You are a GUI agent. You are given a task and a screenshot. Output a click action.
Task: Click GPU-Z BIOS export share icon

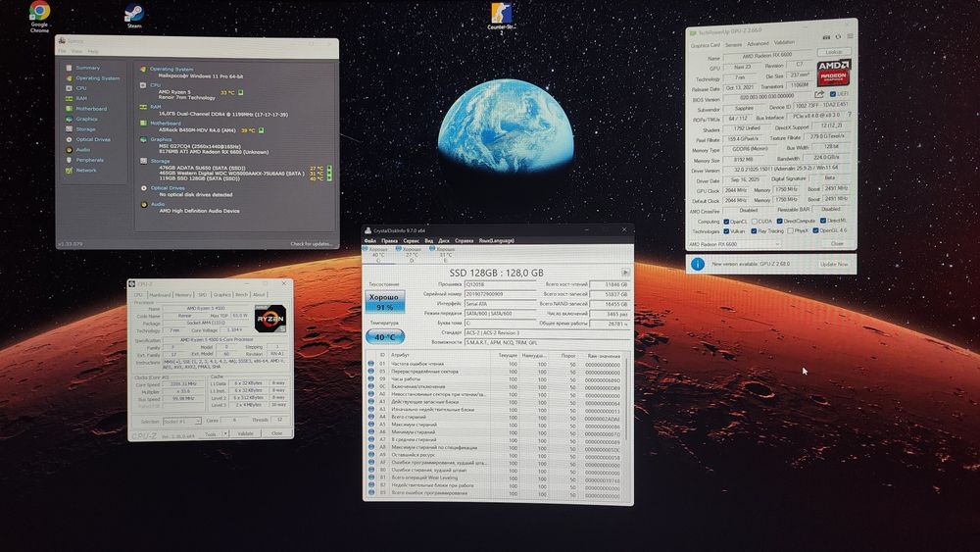(819, 94)
